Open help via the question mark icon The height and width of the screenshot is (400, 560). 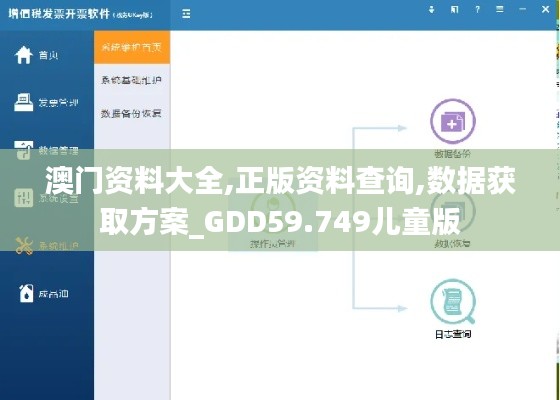[478, 10]
